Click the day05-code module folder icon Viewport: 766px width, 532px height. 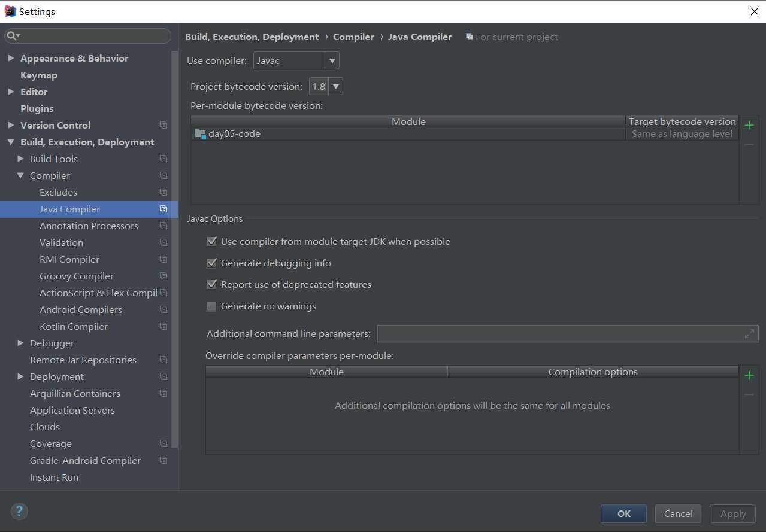pyautogui.click(x=200, y=133)
